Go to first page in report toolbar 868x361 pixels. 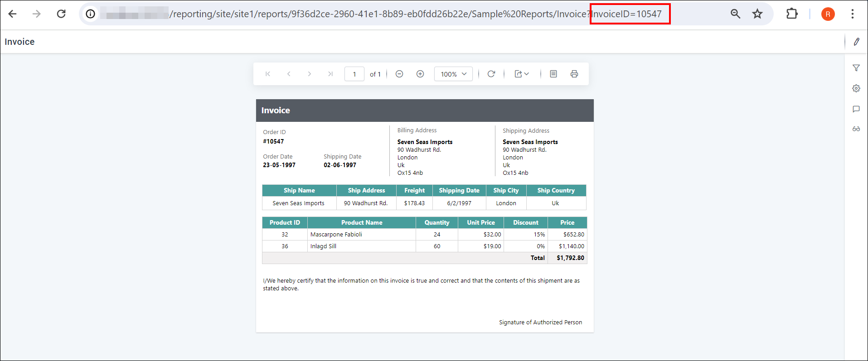click(268, 74)
